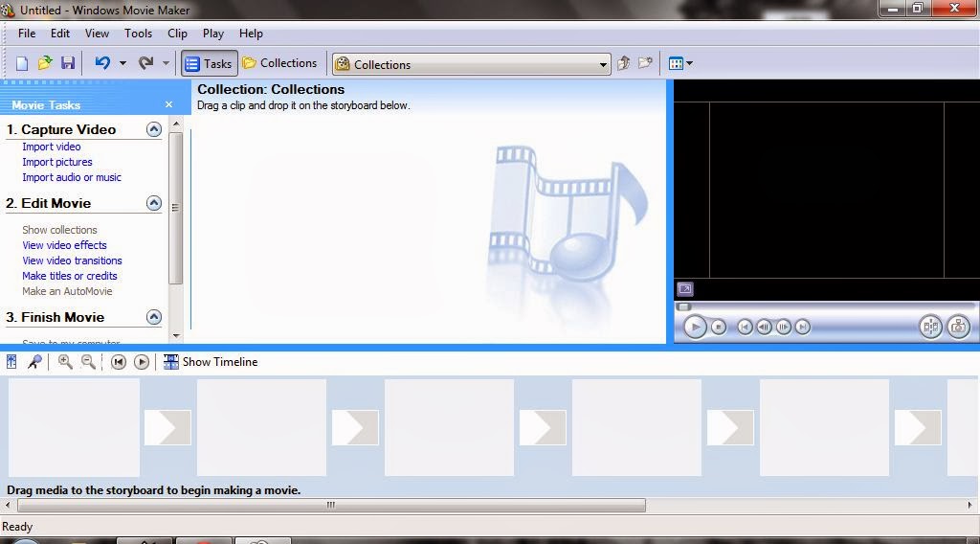
Task: Take a picture from preview
Action: [959, 327]
